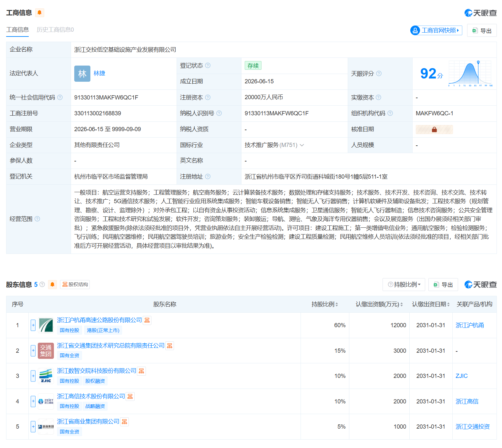Screen dimensions: 502x448
Task: Expand row 5 shareholder 浙江省商业集团 plus button
Action: 33,427
